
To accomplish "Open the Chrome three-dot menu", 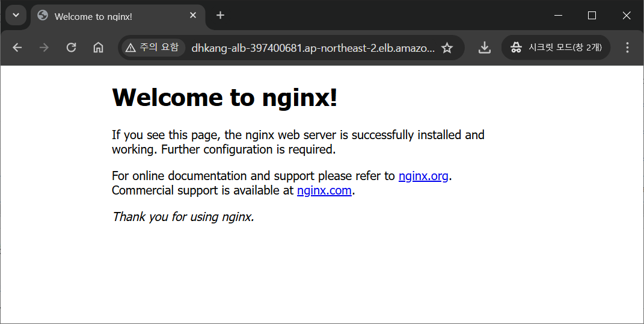I will [x=627, y=48].
